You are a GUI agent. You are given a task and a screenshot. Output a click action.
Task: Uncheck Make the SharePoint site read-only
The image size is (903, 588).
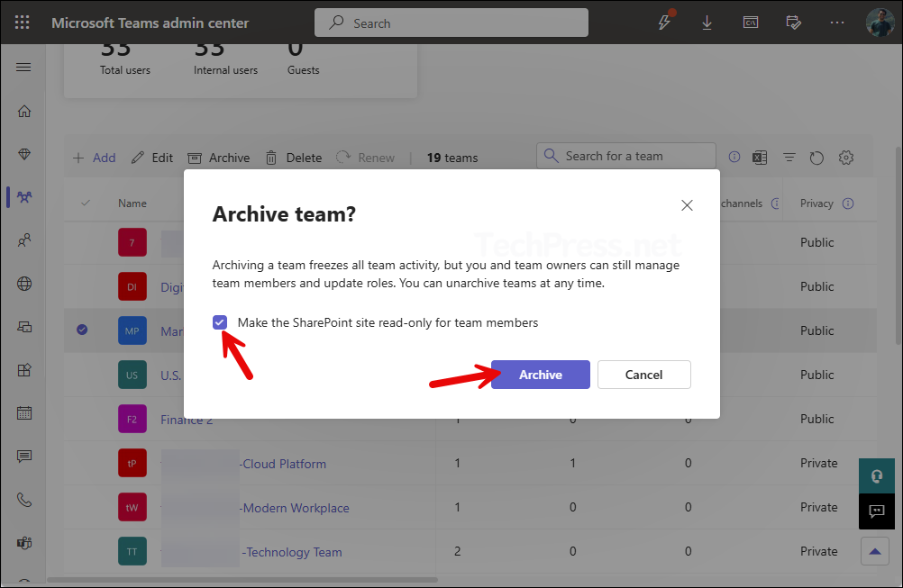click(220, 321)
